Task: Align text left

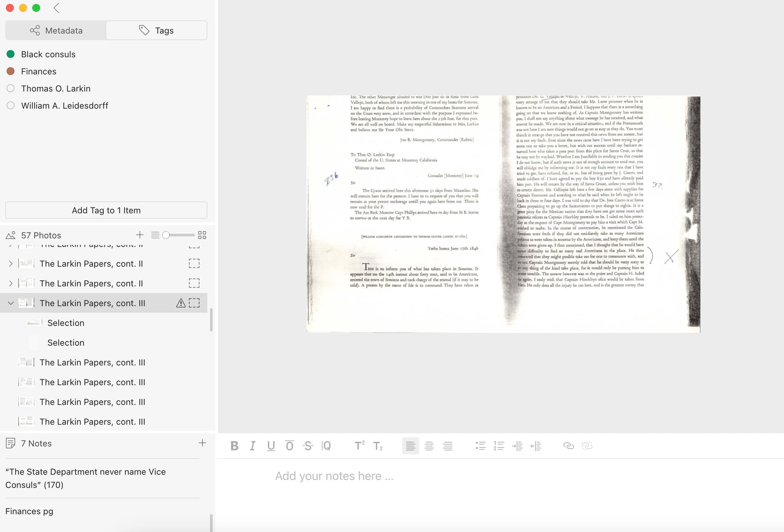Action: (410, 446)
